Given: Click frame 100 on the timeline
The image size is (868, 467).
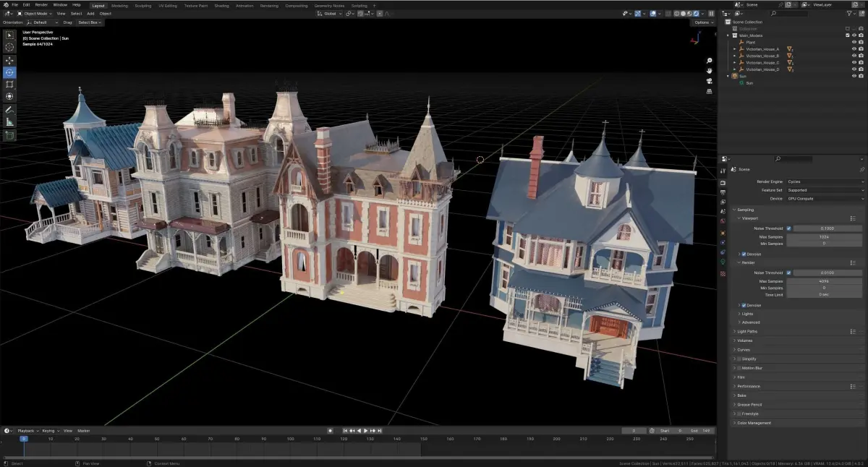Looking at the screenshot, I should pos(290,438).
